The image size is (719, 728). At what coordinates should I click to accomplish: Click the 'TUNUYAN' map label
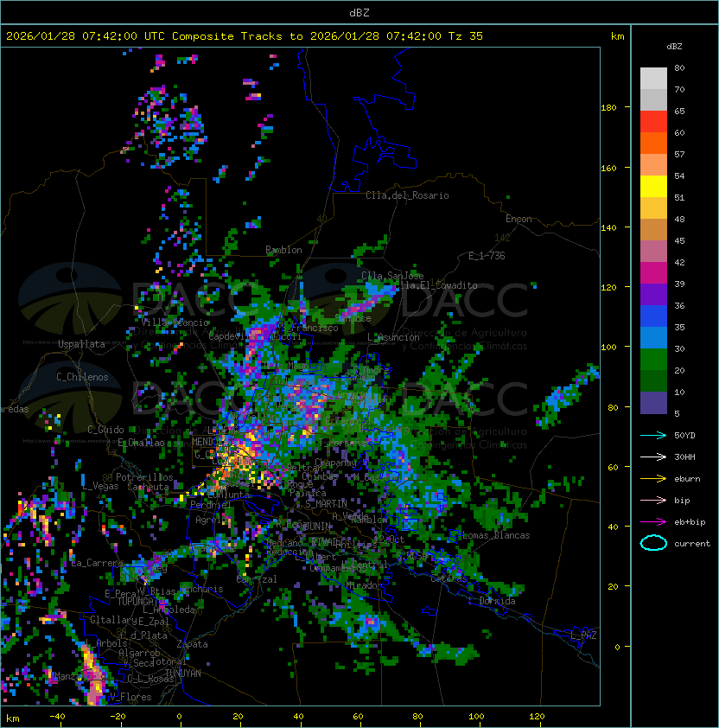[183, 674]
